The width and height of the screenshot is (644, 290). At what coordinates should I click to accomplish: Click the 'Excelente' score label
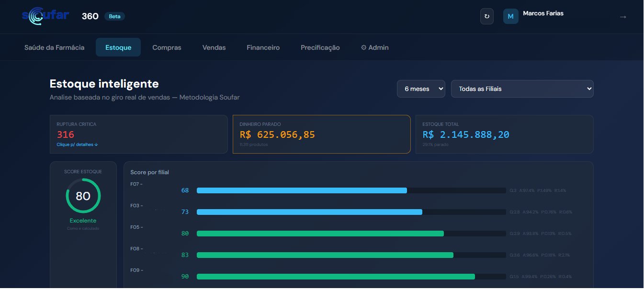83,221
